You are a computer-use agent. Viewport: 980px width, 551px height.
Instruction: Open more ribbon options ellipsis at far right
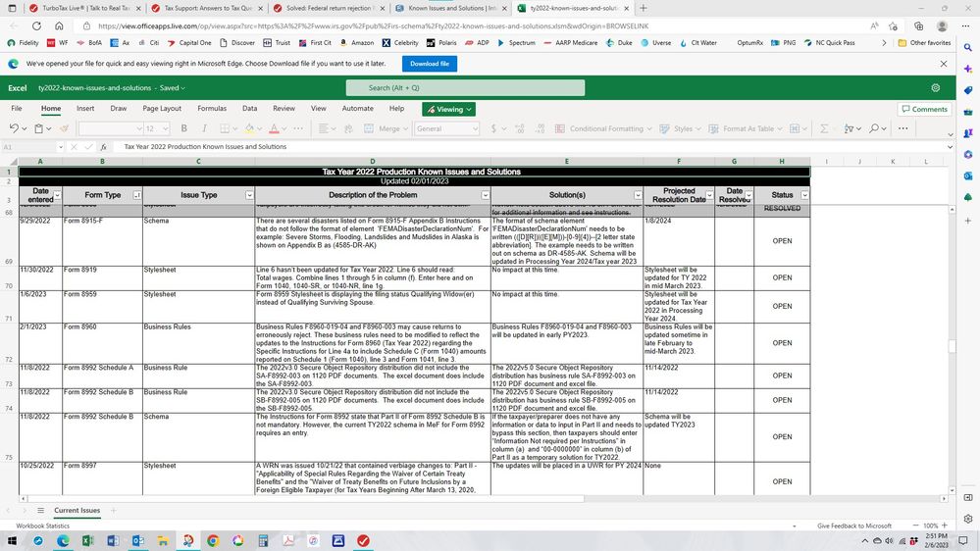click(903, 128)
